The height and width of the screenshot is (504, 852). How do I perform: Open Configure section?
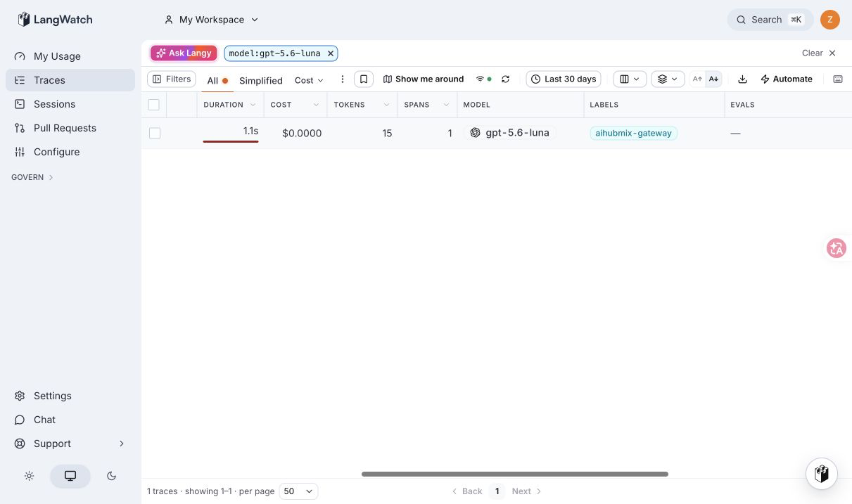[x=70, y=152]
